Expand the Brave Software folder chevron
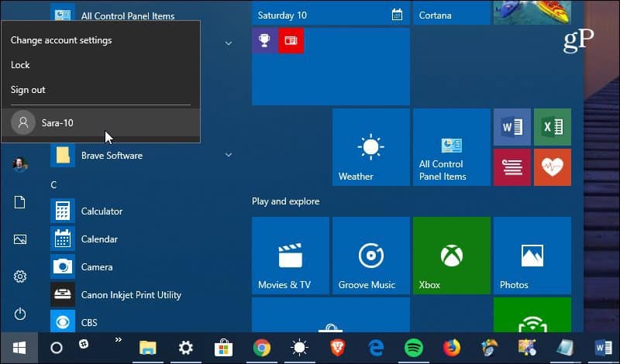Screen dimensions: 620x364 pyautogui.click(x=229, y=155)
